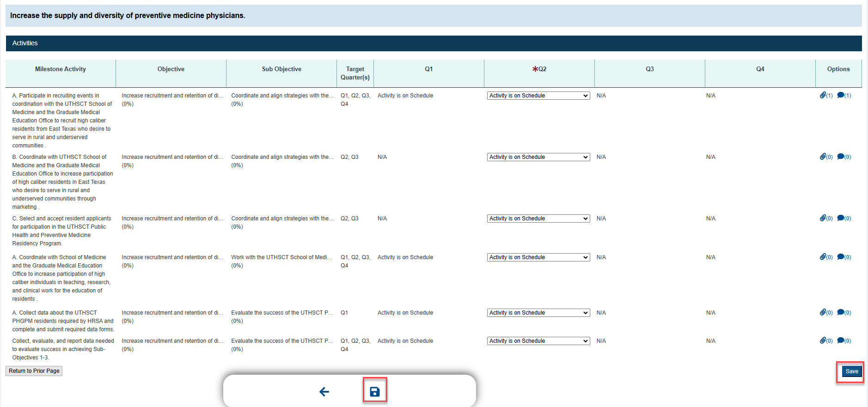This screenshot has width=868, height=407.
Task: Open Q2 status dropdown for Collect data about UTHSCT PHGPM
Action: coord(538,313)
